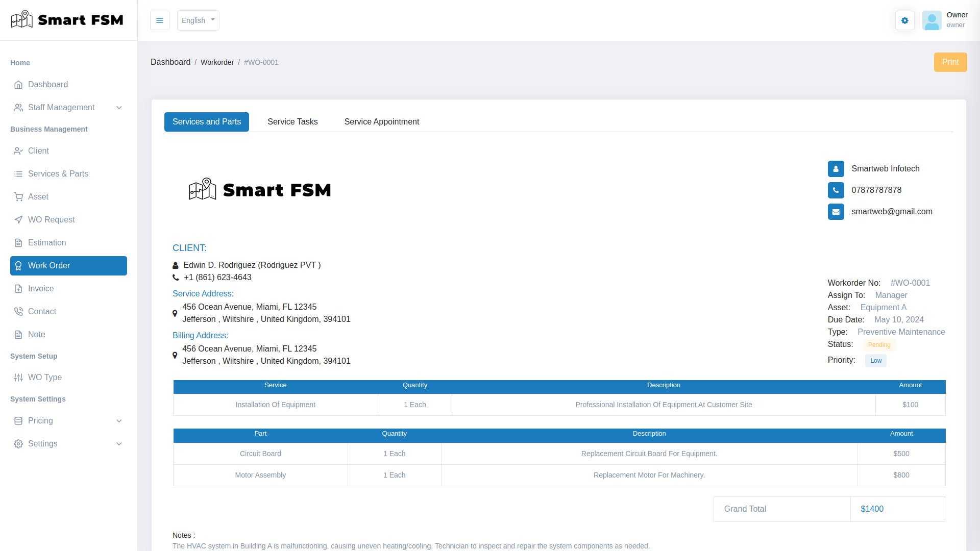Open the settings gear in the top bar
This screenshot has height=551, width=980.
[904, 20]
